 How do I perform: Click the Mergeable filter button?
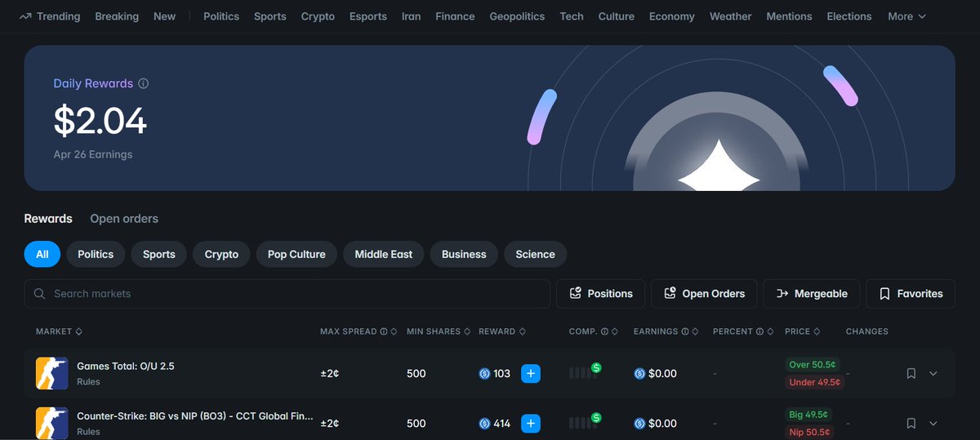point(812,294)
